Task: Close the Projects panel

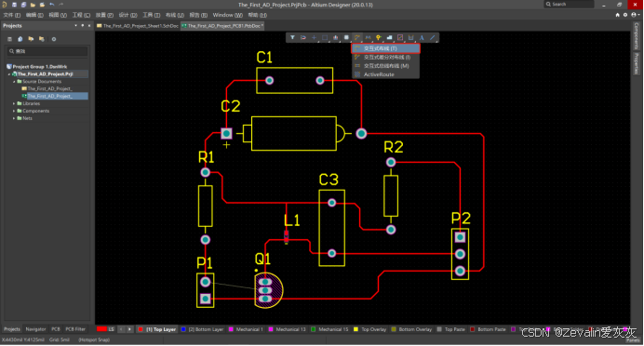Action: coord(89,25)
